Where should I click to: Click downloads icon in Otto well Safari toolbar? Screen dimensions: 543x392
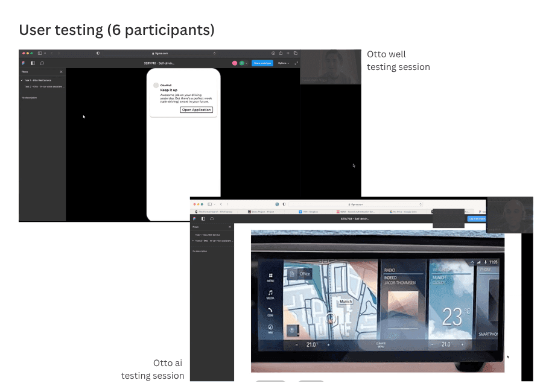point(273,53)
